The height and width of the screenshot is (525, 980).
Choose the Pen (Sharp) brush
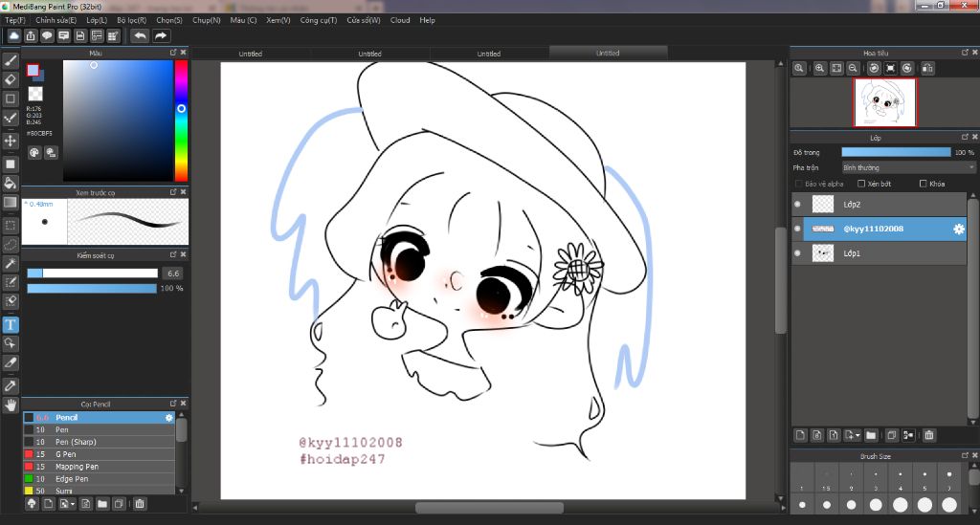[x=100, y=442]
